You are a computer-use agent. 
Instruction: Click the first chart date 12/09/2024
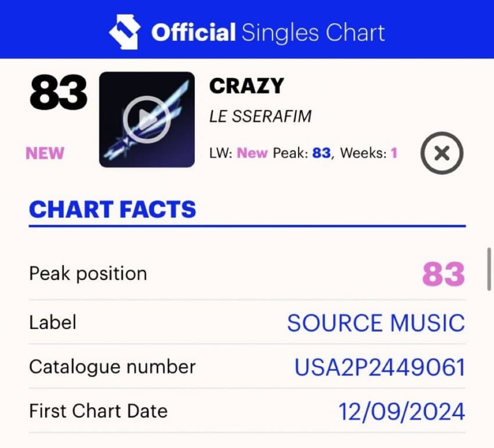pos(402,411)
